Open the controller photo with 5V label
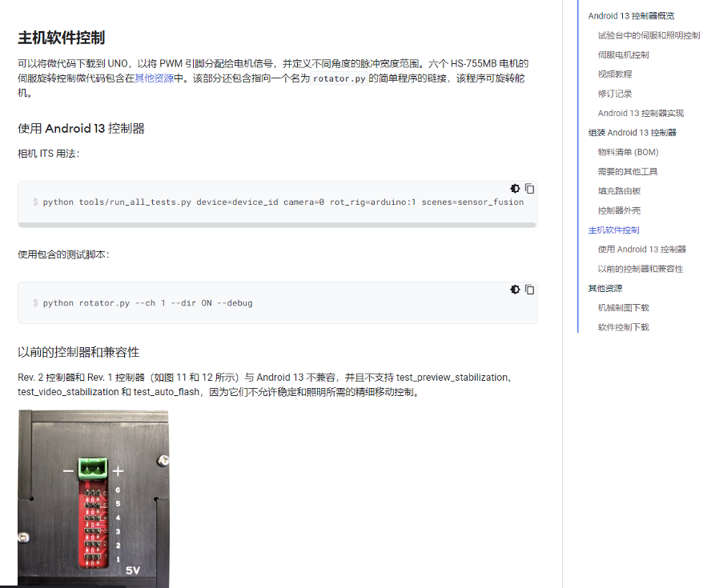The height and width of the screenshot is (588, 707). (x=93, y=498)
